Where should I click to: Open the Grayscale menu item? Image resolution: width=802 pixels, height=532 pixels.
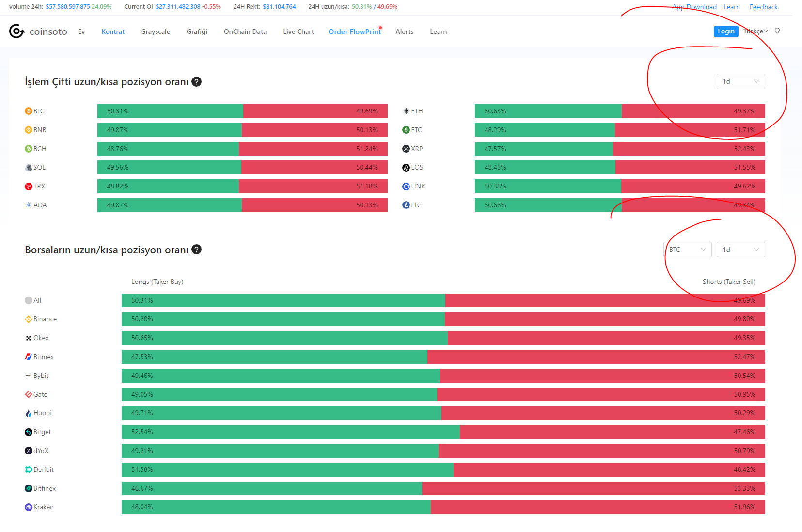pos(156,31)
